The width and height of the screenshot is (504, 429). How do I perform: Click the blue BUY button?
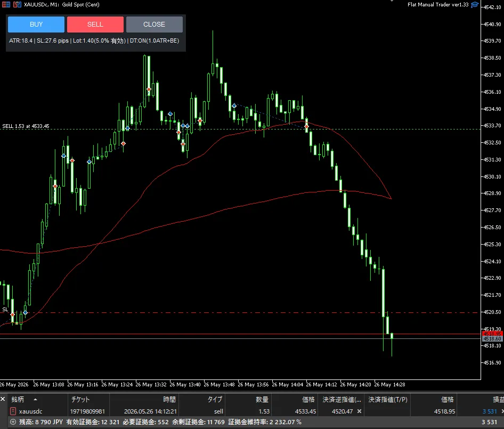pos(36,25)
